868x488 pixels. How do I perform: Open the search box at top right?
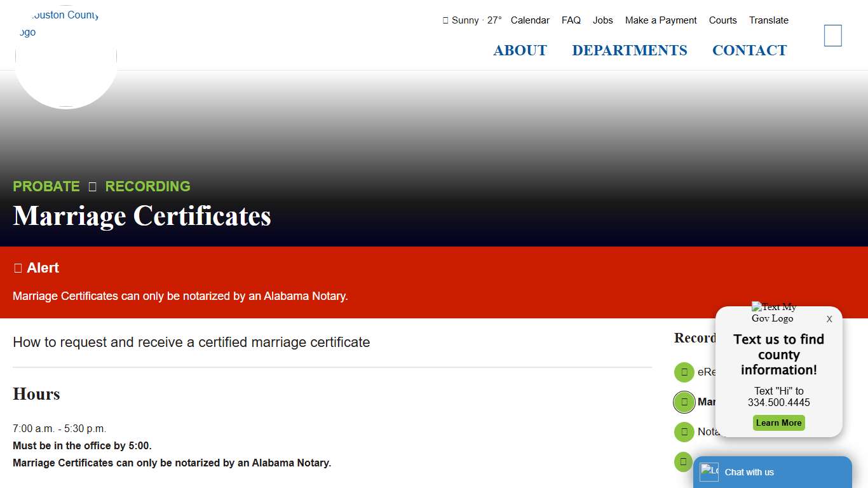(x=832, y=36)
